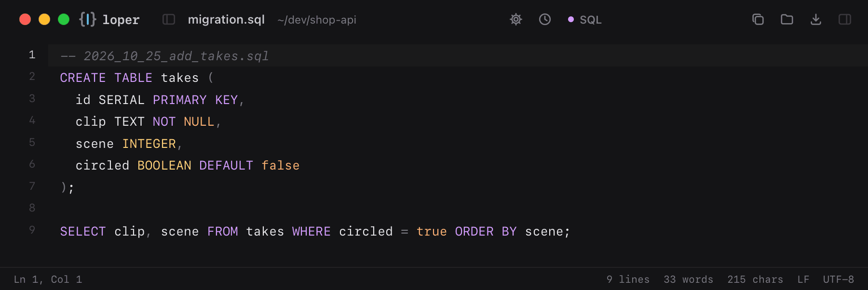Click the SELECT keyword on line 9
868x290 pixels.
pos(83,231)
